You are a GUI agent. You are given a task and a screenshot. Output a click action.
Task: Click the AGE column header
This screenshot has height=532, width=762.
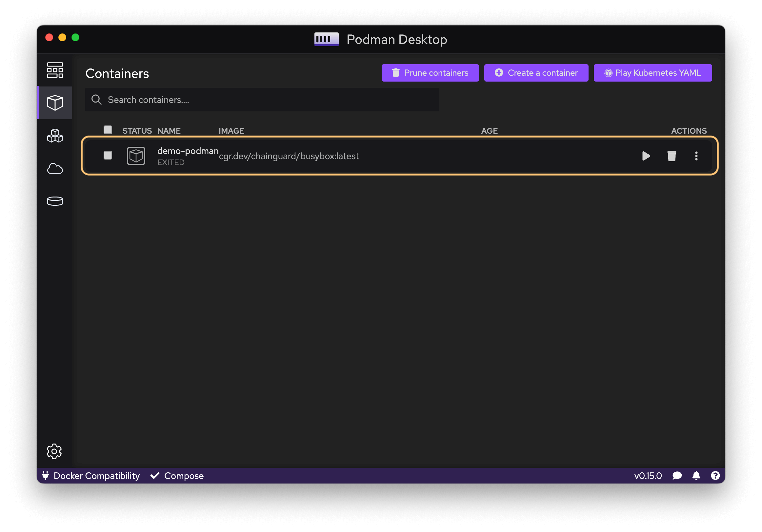click(x=489, y=131)
